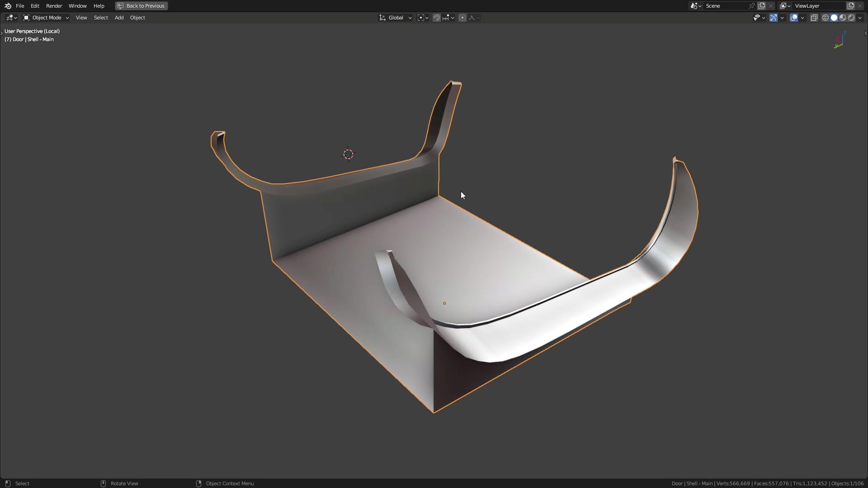
Task: Open the viewport View menu
Action: (x=81, y=18)
